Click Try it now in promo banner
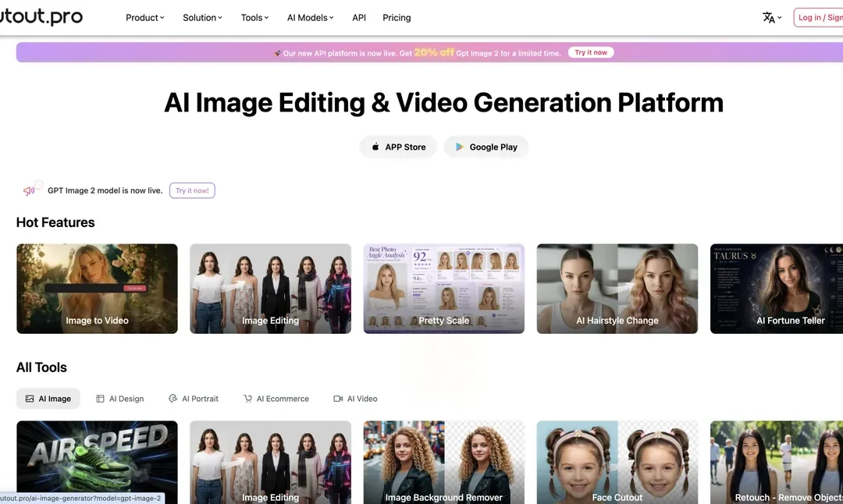Screen dimensions: 843x504 [x=591, y=52]
